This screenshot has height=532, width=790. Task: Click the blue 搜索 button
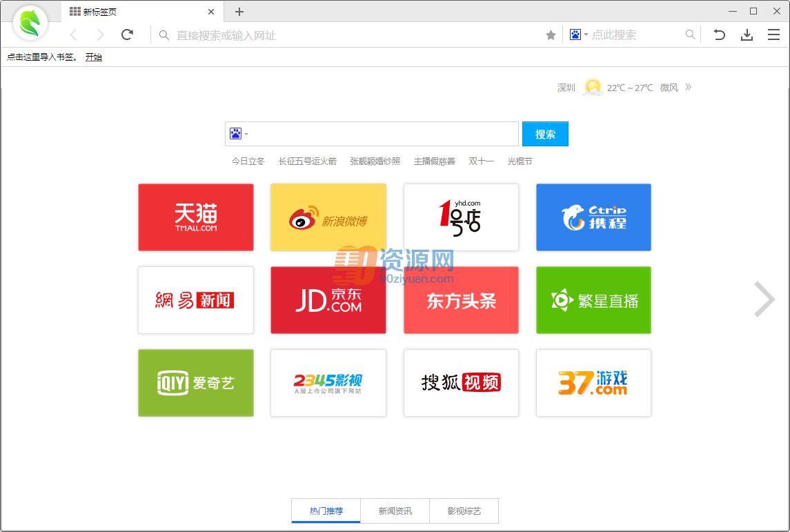pos(545,134)
